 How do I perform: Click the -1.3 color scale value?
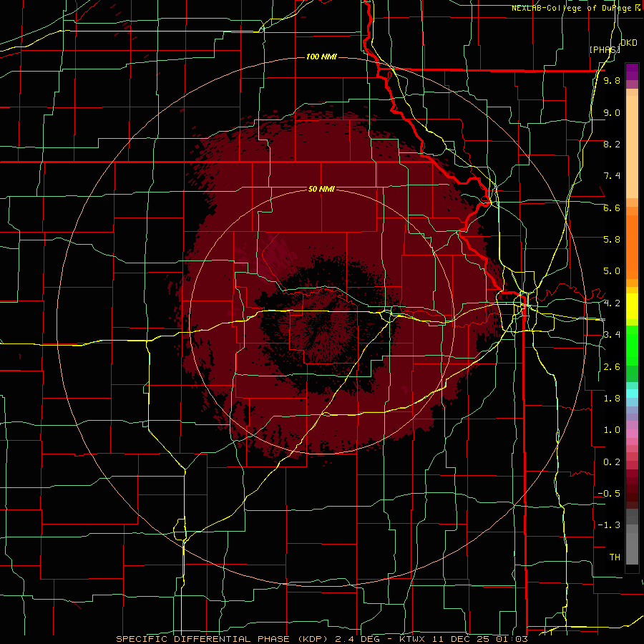click(609, 526)
